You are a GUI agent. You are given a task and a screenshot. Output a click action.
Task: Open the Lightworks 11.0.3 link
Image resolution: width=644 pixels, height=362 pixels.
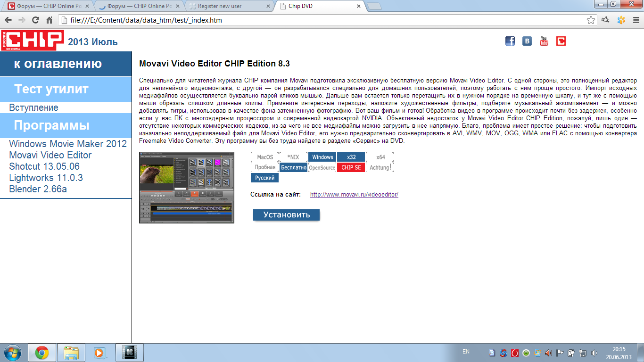coord(46,178)
